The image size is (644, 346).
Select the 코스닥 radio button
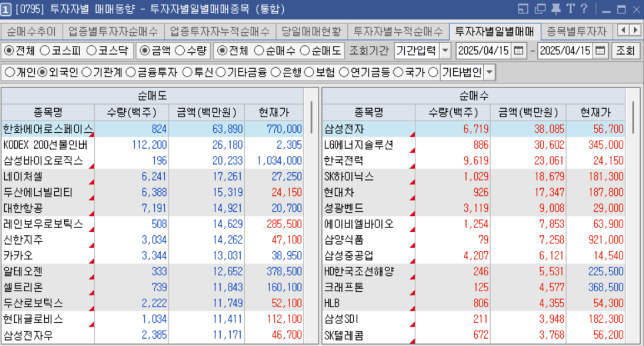[x=91, y=51]
